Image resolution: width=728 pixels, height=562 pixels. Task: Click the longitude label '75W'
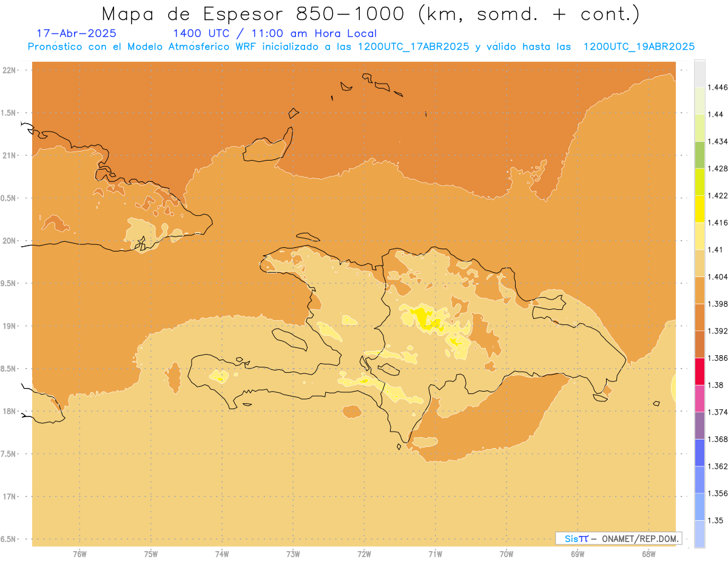(151, 555)
